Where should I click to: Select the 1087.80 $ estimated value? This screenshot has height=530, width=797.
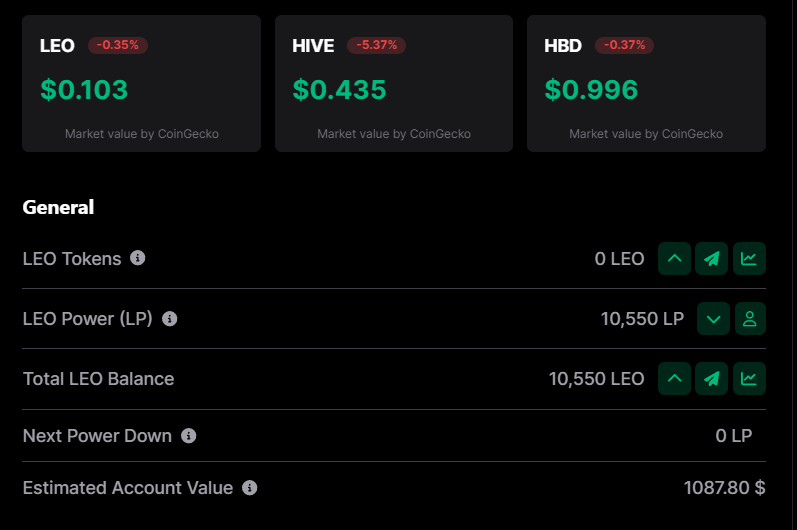(724, 488)
